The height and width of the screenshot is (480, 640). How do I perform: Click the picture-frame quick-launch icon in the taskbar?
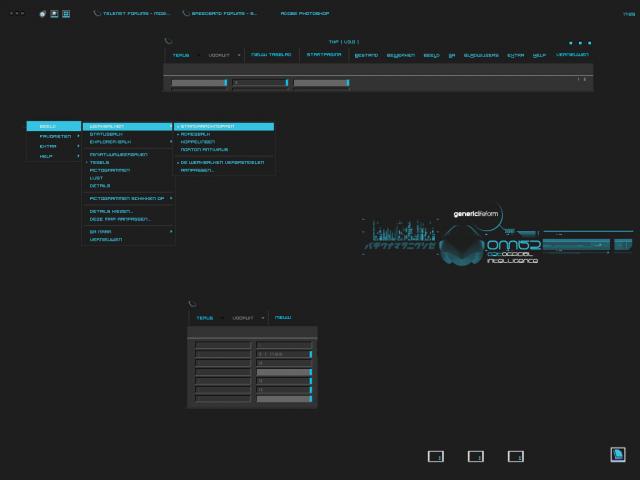click(x=54, y=14)
